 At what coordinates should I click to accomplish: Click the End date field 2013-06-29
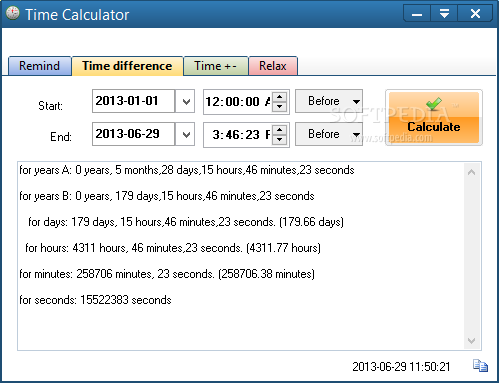(x=133, y=134)
